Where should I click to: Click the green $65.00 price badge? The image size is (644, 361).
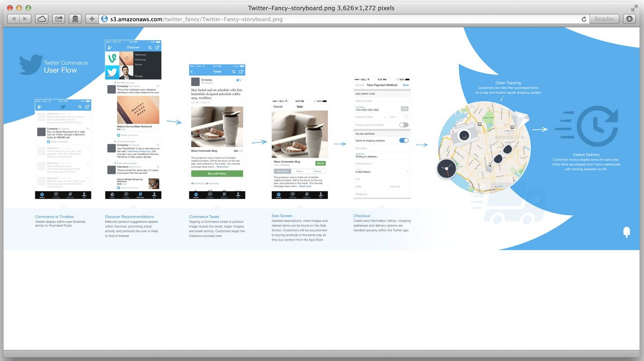coord(320,163)
